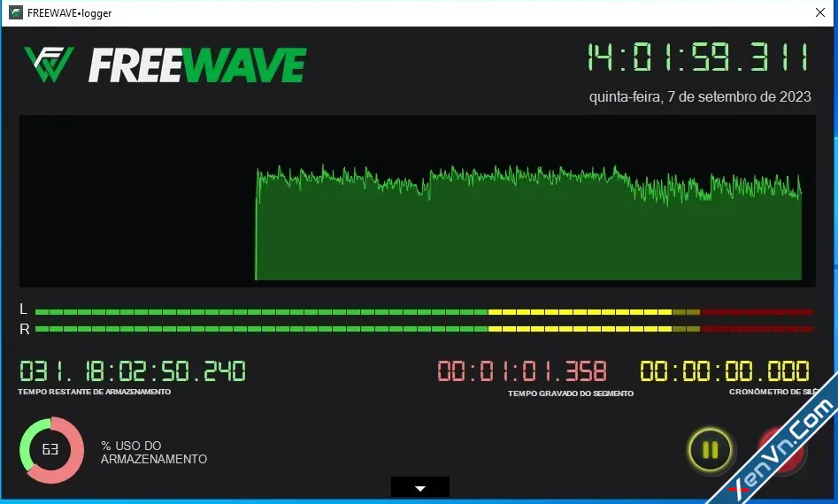Close the FREEWAVE logger window
Image resolution: width=838 pixels, height=504 pixels.
(820, 12)
